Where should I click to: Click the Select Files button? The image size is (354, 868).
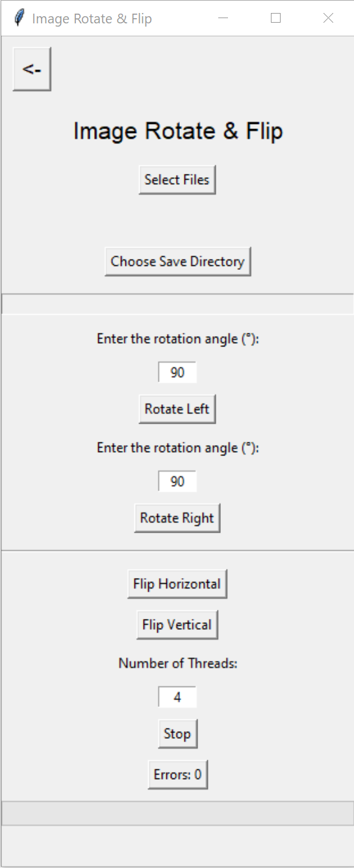177,180
